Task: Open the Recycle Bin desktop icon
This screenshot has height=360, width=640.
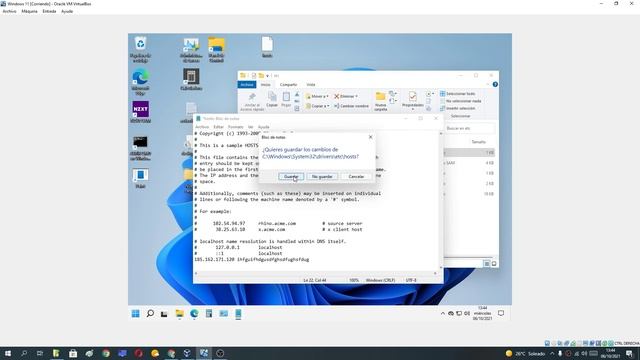Action: click(140, 49)
